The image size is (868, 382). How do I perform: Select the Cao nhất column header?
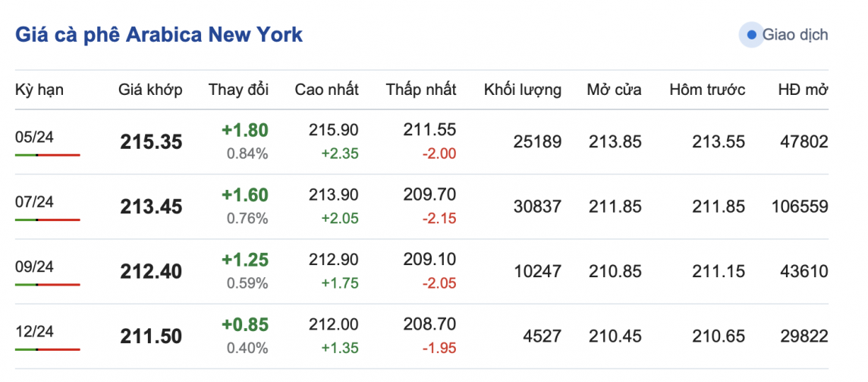[x=326, y=90]
